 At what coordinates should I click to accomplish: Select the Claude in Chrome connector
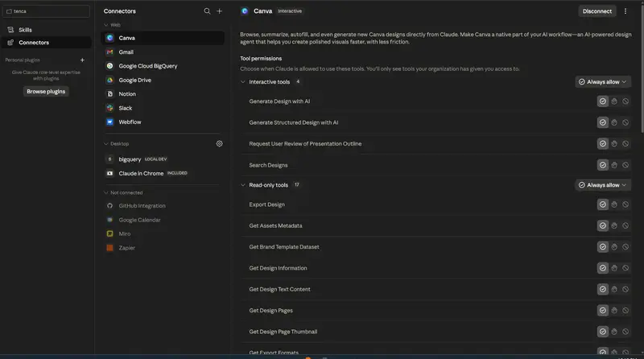click(163, 173)
